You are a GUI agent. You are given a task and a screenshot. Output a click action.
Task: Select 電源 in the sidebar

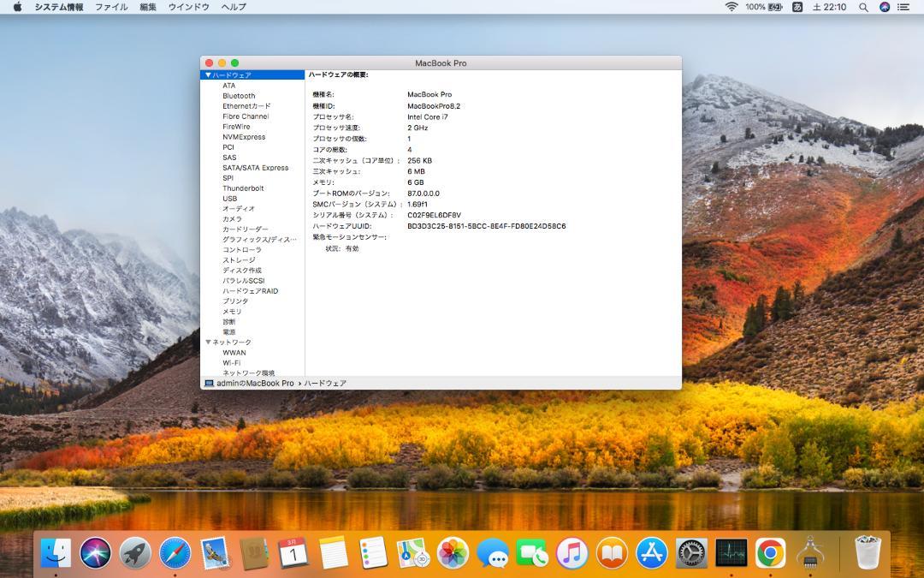pyautogui.click(x=228, y=332)
